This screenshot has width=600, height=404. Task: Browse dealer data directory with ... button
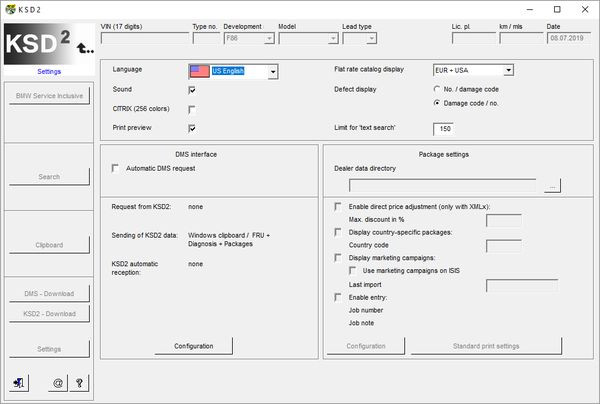click(552, 185)
